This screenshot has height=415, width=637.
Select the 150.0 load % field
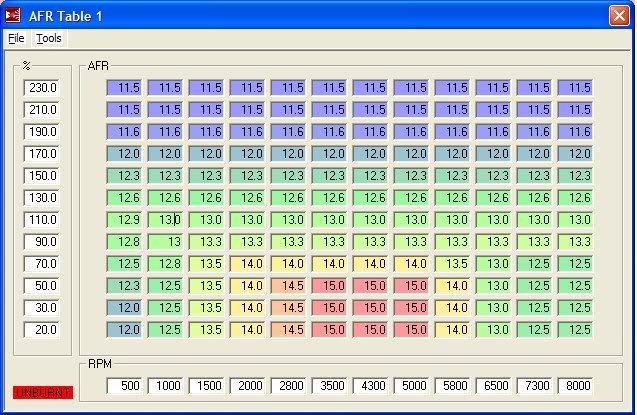pyautogui.click(x=41, y=175)
